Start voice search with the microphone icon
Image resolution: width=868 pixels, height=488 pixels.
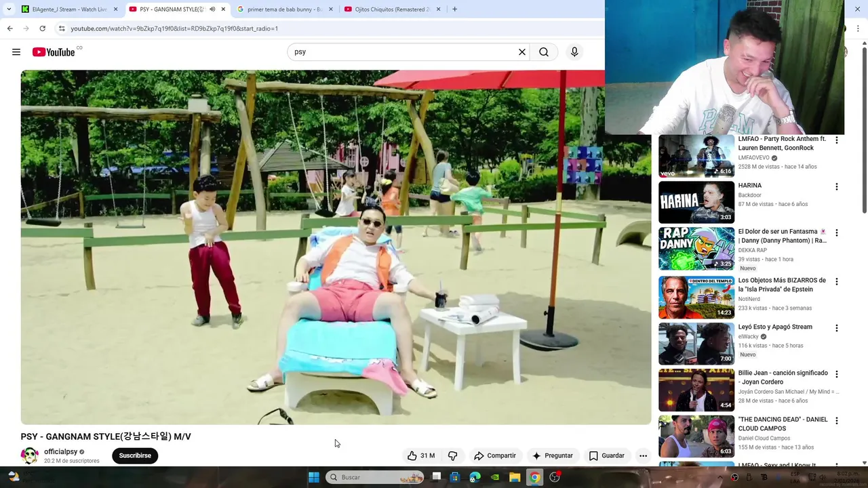point(574,52)
